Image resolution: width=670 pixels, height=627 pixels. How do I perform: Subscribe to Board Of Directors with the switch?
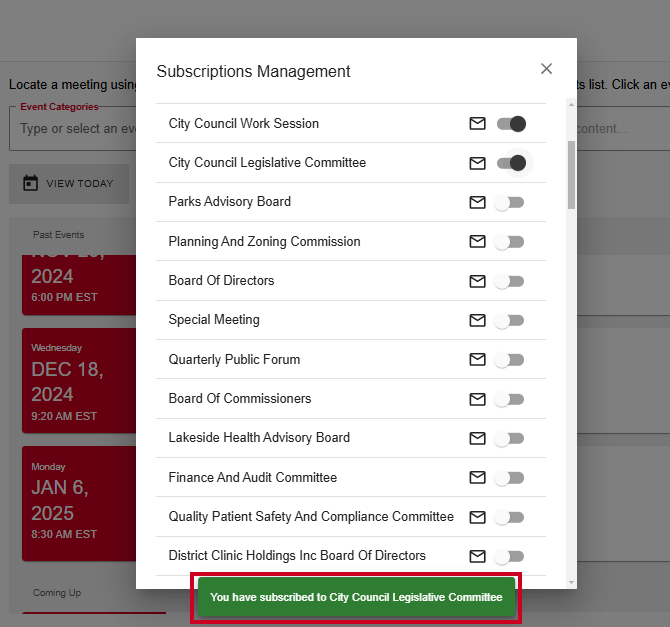tap(509, 281)
